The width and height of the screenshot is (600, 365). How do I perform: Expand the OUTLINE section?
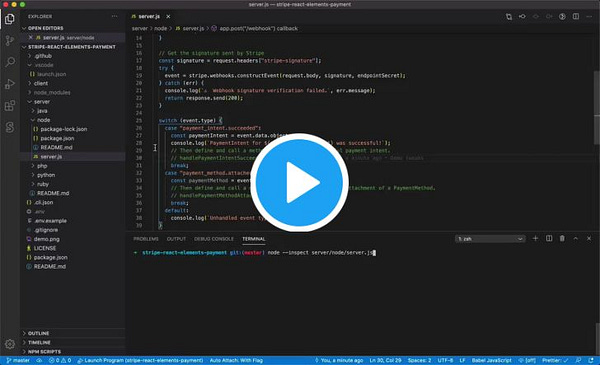click(x=38, y=333)
